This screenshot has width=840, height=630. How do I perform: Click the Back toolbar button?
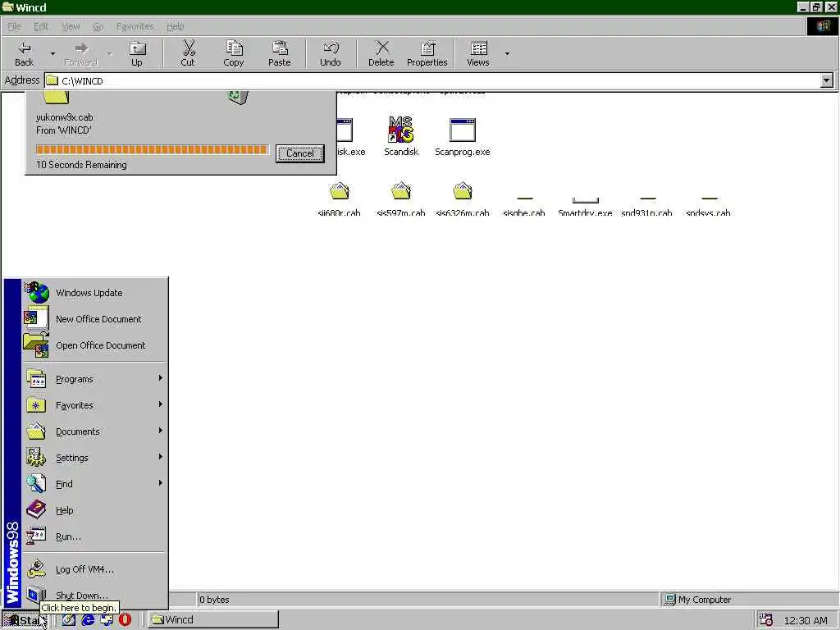point(24,53)
